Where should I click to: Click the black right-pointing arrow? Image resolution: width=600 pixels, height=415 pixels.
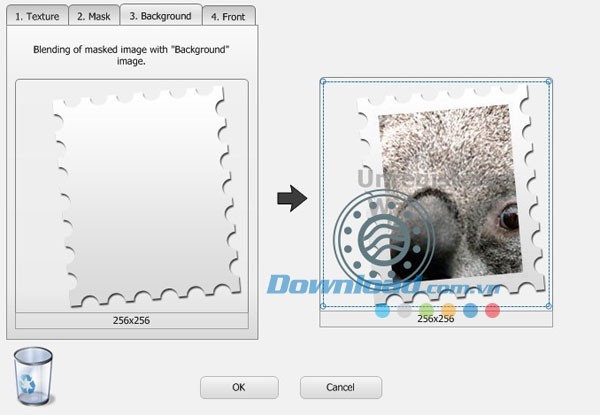291,199
